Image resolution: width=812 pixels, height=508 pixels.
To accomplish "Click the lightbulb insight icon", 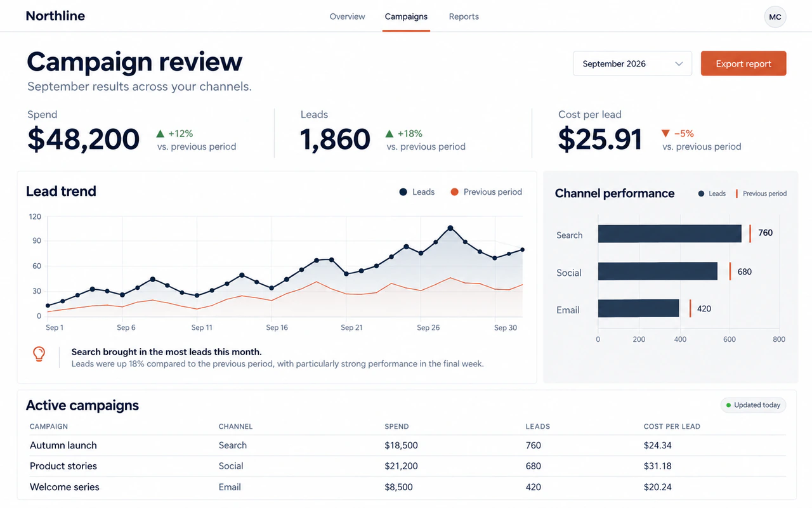I will 39,355.
